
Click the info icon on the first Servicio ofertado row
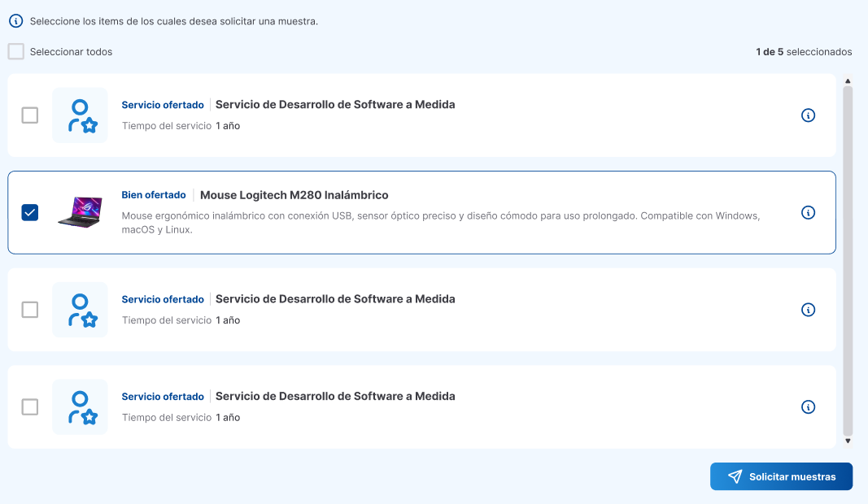click(808, 115)
